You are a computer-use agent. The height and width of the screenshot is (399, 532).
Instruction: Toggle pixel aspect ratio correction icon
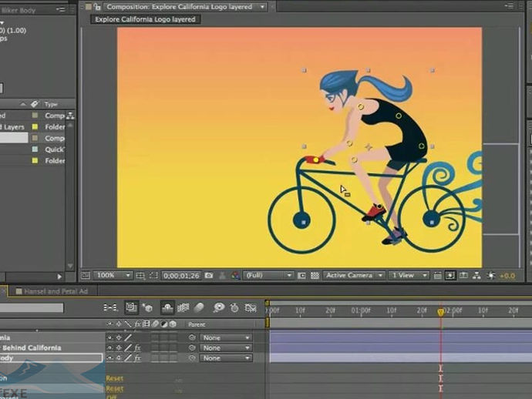tap(438, 276)
